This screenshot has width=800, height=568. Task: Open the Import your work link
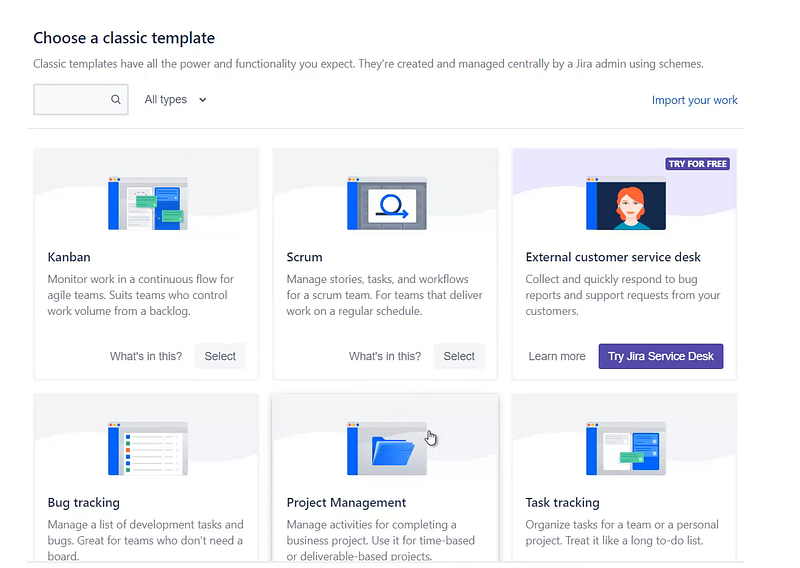pyautogui.click(x=694, y=100)
